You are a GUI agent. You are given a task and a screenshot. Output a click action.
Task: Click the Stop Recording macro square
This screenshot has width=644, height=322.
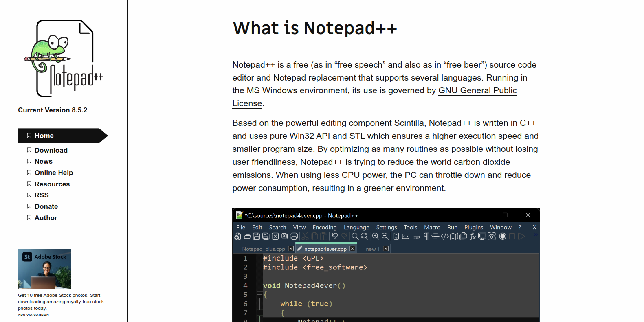click(512, 236)
